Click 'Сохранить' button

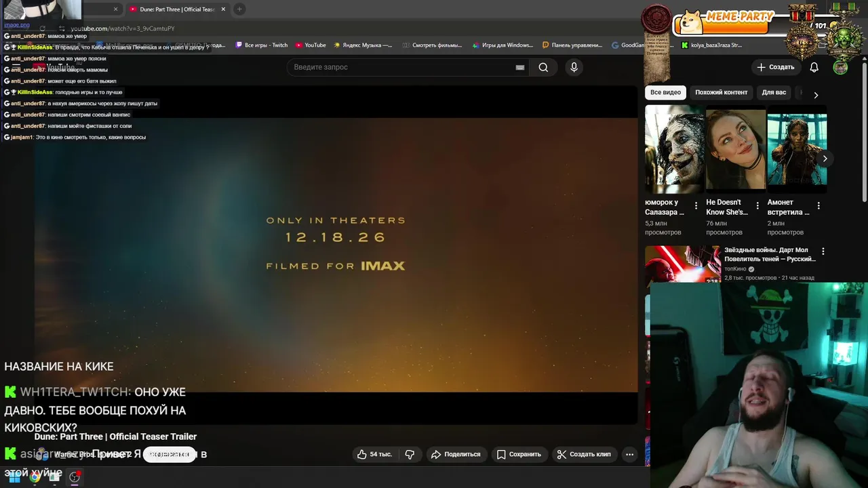pyautogui.click(x=519, y=454)
